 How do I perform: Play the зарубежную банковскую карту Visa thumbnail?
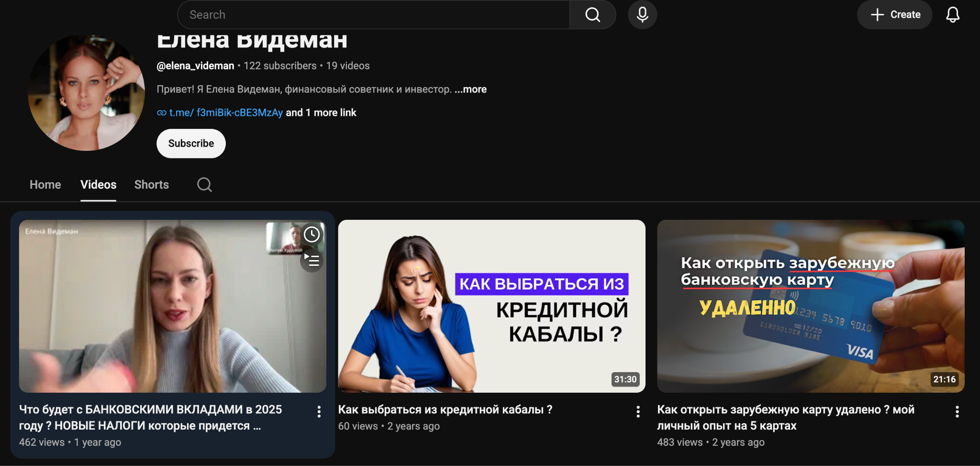[x=811, y=306]
